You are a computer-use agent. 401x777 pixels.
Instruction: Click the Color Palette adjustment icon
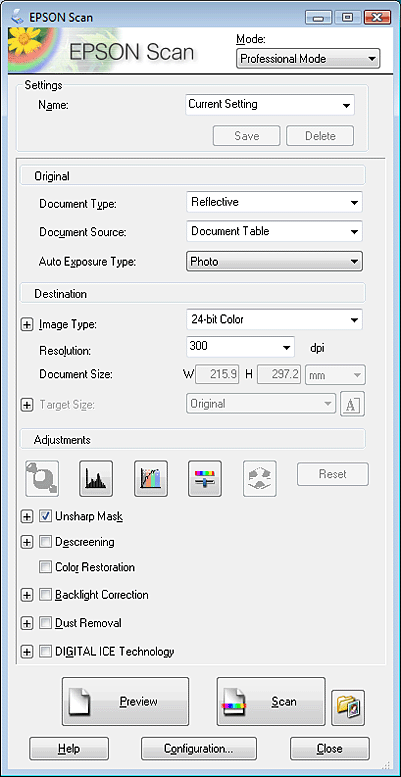coord(260,479)
